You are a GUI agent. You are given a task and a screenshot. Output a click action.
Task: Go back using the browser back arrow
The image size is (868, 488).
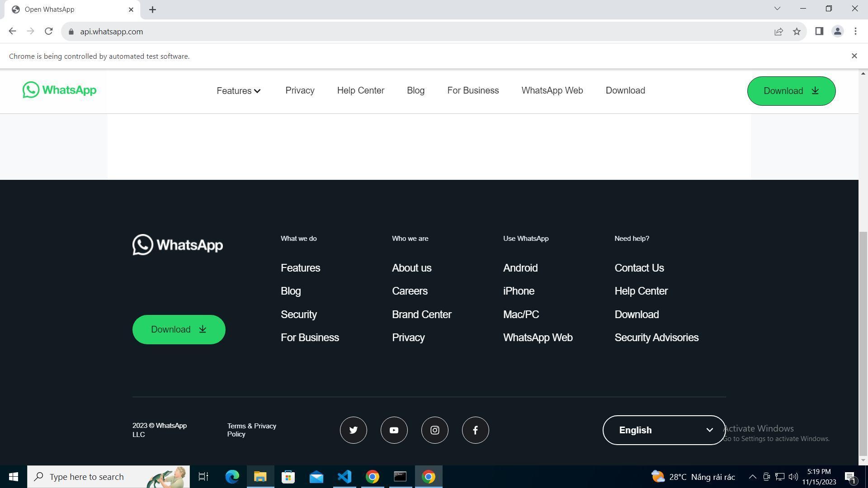coord(12,31)
